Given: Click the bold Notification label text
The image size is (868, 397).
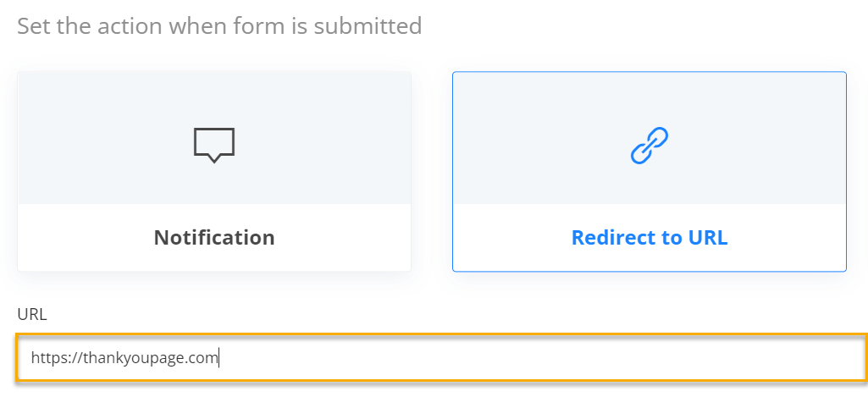Looking at the screenshot, I should [214, 238].
